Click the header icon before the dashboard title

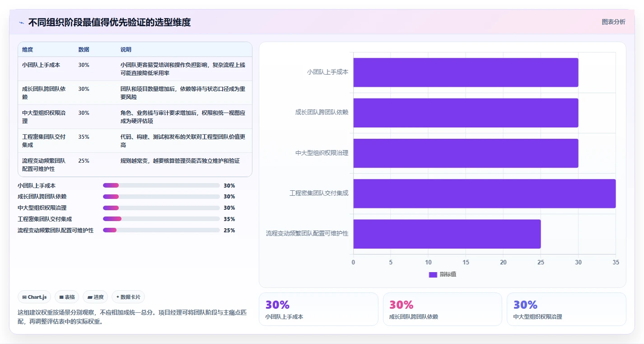point(21,23)
